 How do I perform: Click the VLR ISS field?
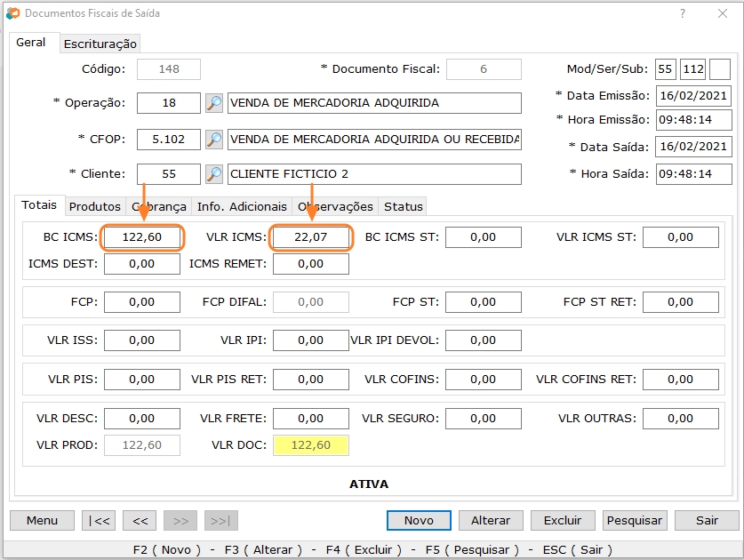coord(142,340)
